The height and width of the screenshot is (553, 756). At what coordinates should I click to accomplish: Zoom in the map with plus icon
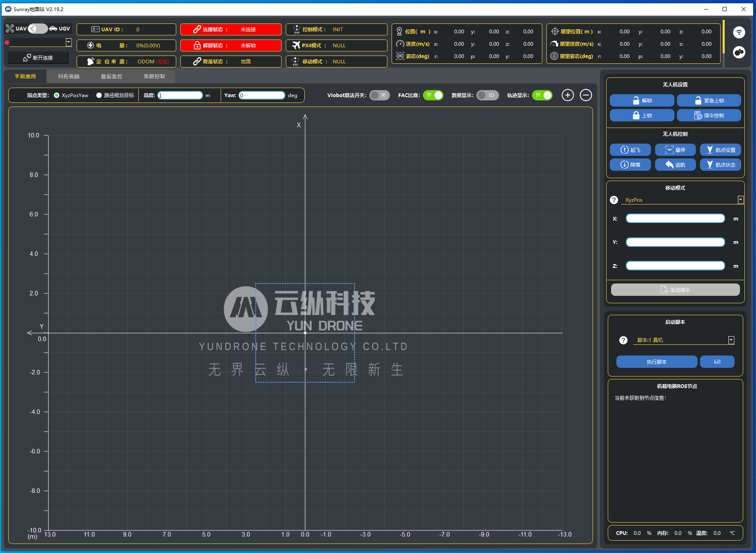568,95
